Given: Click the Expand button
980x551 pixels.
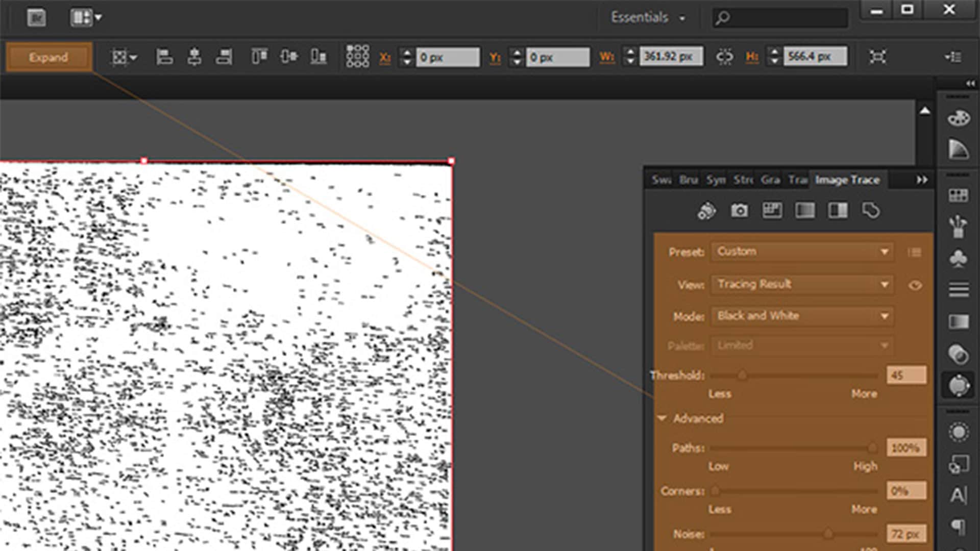Looking at the screenshot, I should [x=48, y=57].
